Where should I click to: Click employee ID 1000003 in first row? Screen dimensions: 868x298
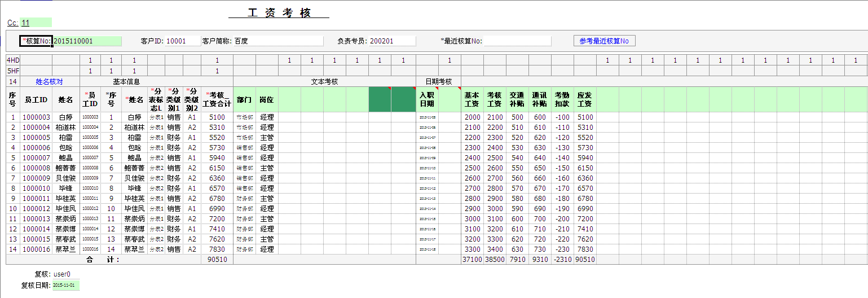(36, 117)
